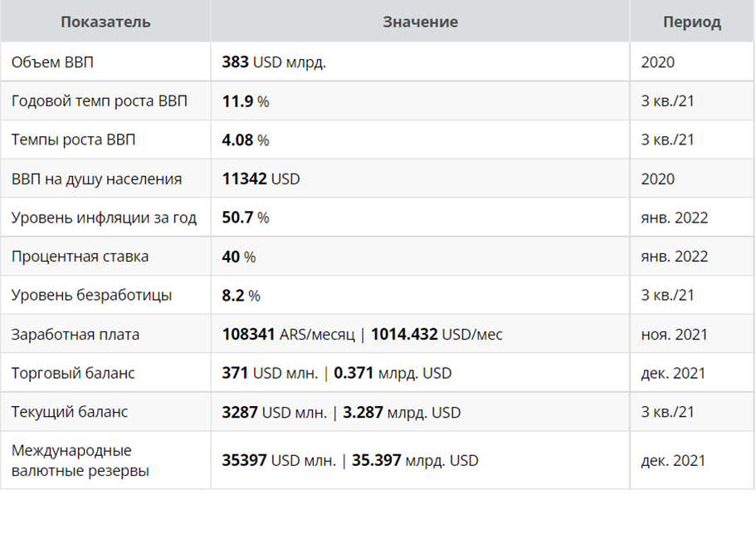Select the Объем ВВП row label

pyautogui.click(x=52, y=62)
